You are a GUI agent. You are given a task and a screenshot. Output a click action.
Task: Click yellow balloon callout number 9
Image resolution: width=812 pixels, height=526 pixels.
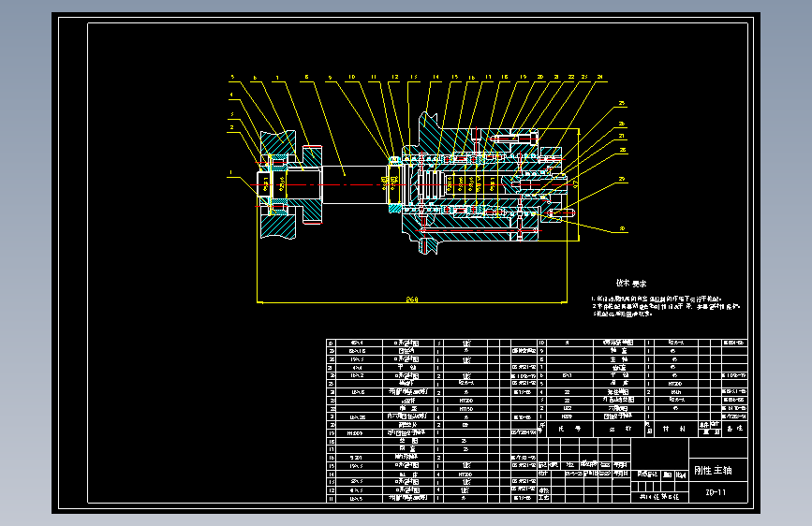(x=330, y=78)
